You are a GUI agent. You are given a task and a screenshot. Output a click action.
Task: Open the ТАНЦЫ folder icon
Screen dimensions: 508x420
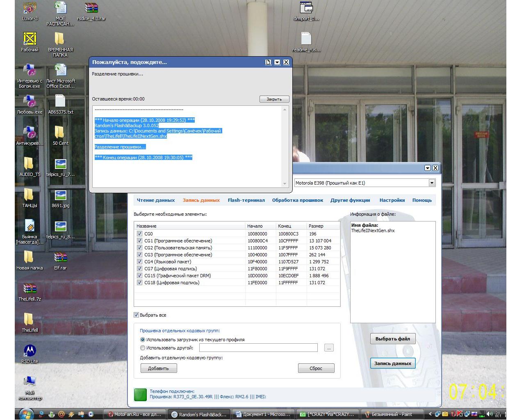(30, 198)
